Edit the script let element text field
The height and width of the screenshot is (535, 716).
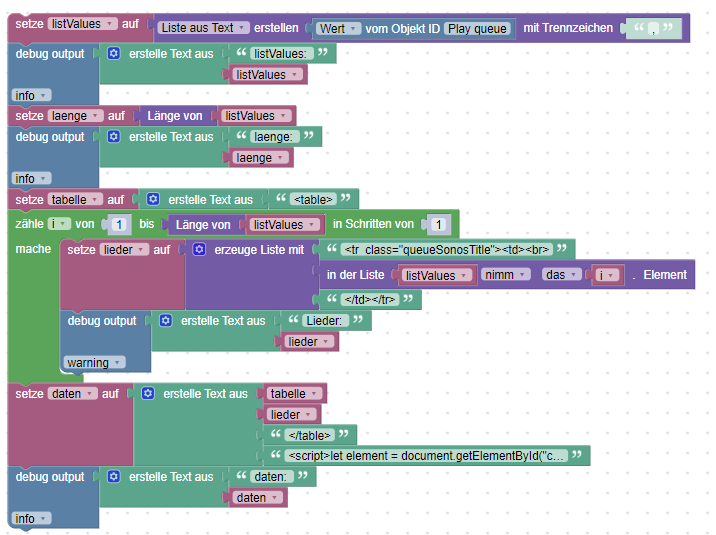(x=426, y=456)
